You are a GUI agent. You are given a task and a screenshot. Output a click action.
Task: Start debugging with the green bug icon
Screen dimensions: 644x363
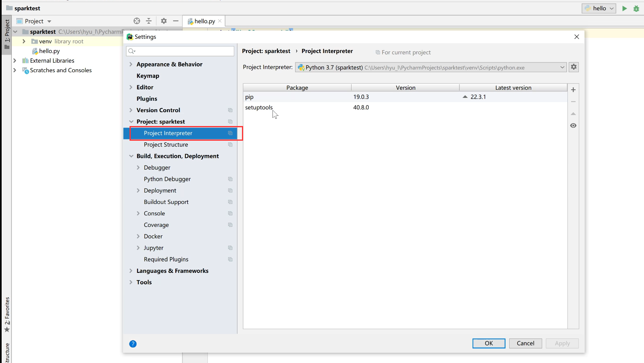[x=636, y=8]
